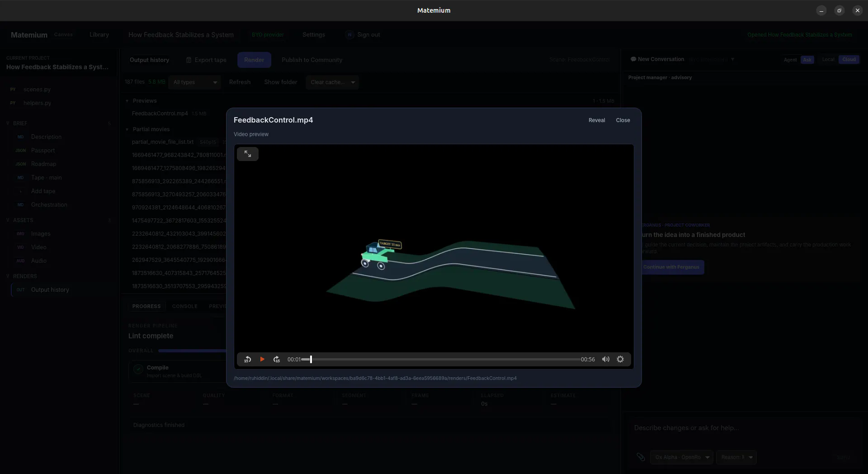Open Images asset folder
Image resolution: width=868 pixels, height=474 pixels.
point(41,234)
